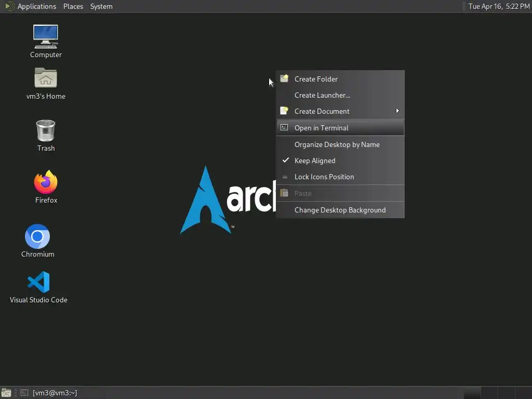The image size is (532, 399).
Task: Choose Organize Desktop by Name
Action: [x=340, y=144]
